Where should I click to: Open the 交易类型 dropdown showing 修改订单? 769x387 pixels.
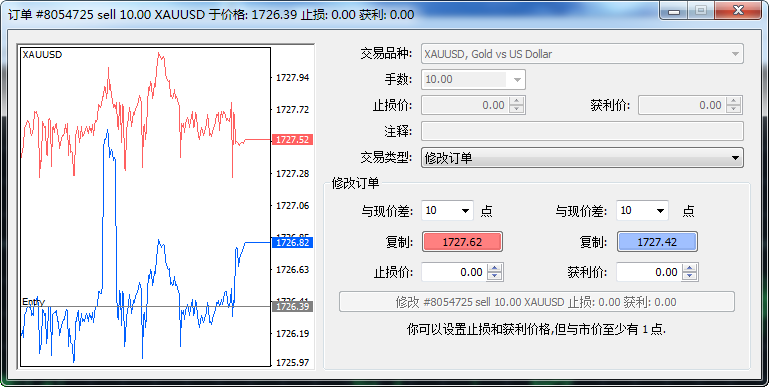tap(582, 158)
